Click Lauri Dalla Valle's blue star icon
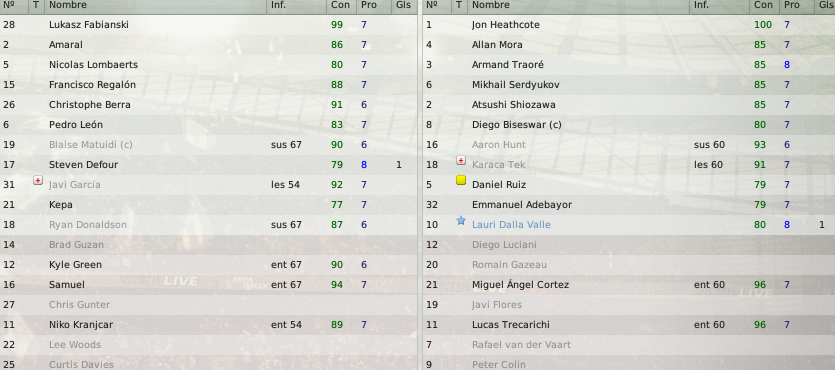This screenshot has width=835, height=370. (x=461, y=220)
